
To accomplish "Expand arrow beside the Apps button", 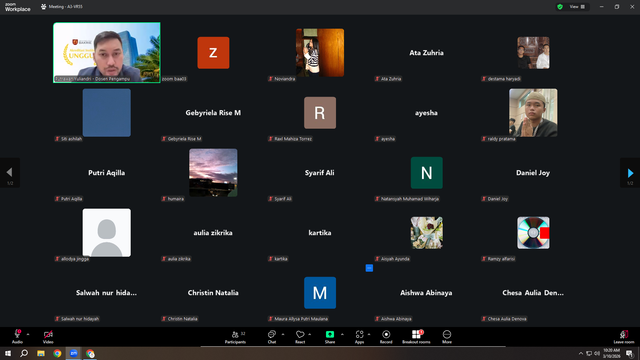I will 369,334.
